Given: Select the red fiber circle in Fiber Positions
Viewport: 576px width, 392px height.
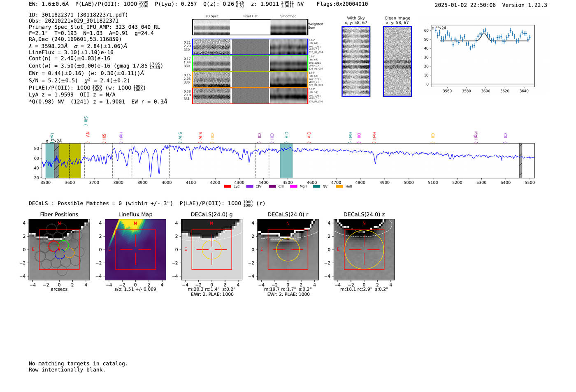Looking at the screenshot, I should point(54,246).
